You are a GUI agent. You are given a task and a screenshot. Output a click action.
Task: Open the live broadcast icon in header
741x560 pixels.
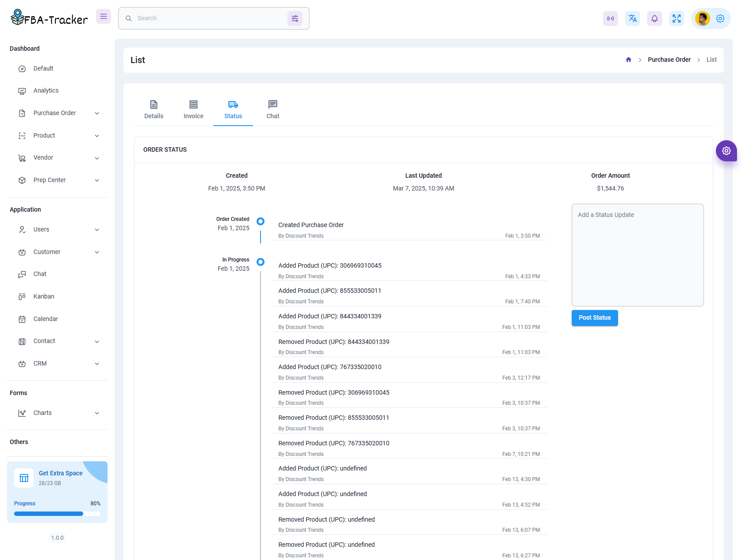pyautogui.click(x=611, y=19)
